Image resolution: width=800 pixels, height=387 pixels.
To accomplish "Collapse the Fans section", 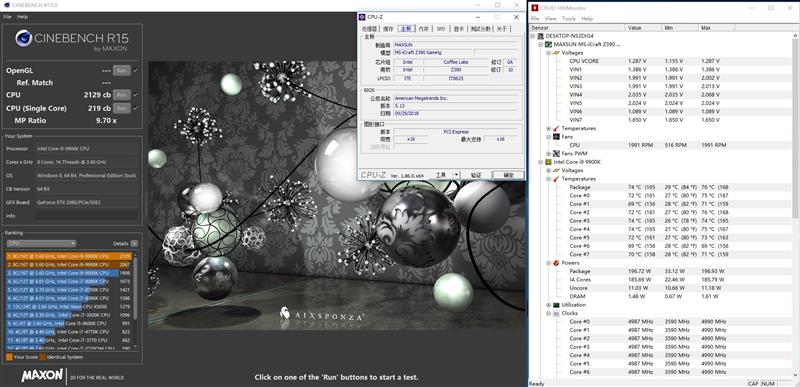I will click(548, 137).
